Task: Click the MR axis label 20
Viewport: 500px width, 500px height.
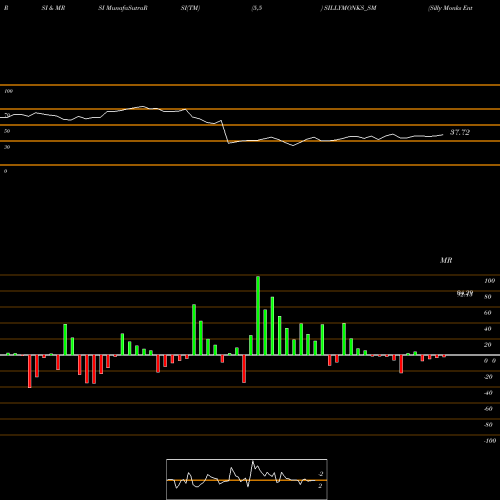Action: (x=488, y=345)
